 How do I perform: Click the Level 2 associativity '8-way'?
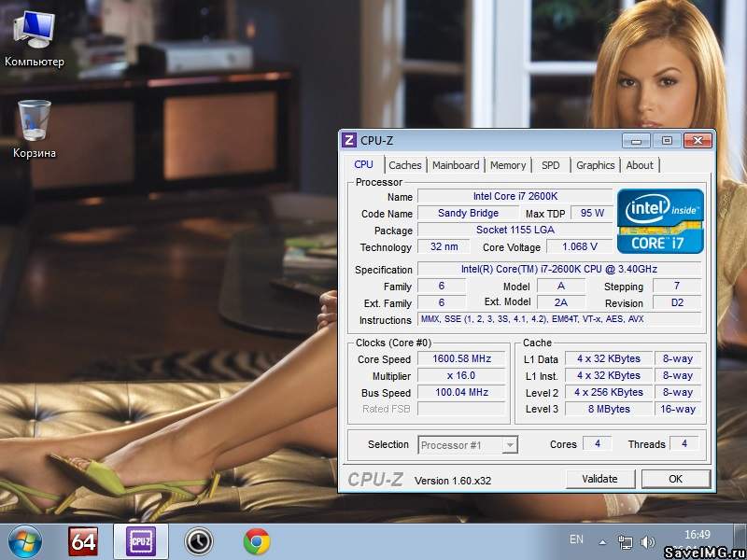678,392
